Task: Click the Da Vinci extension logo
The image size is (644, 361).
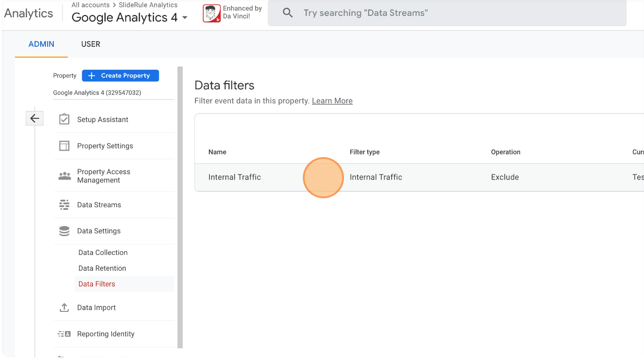Action: 212,13
